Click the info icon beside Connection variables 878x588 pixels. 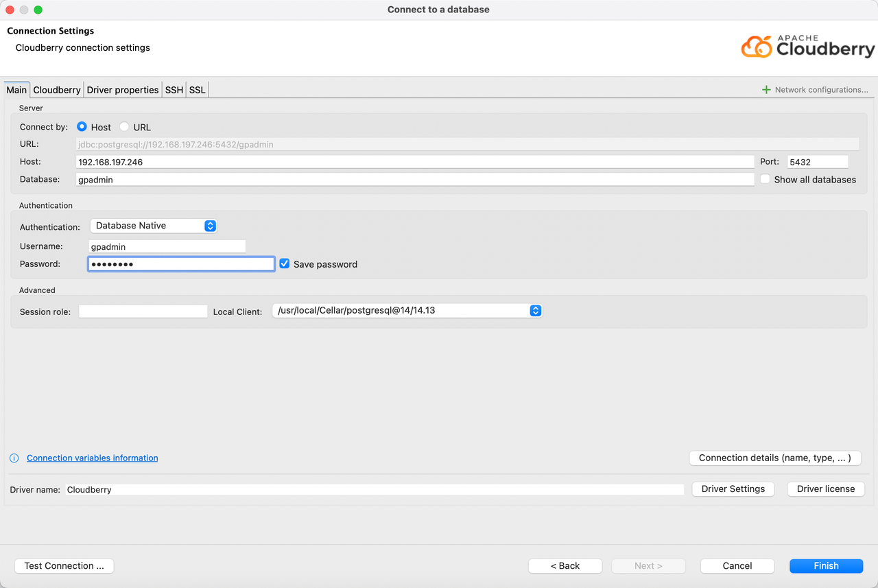tap(14, 458)
